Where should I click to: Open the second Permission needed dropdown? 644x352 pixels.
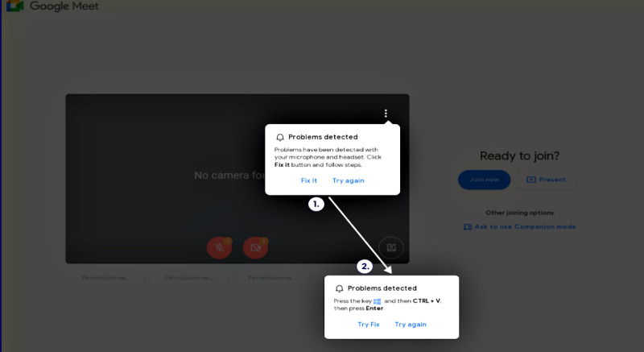188,278
